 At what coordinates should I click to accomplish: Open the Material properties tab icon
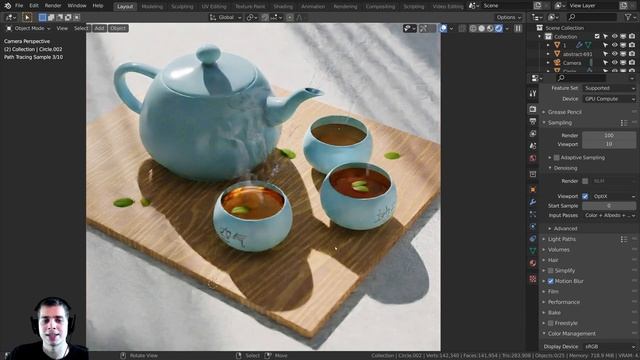[x=533, y=263]
